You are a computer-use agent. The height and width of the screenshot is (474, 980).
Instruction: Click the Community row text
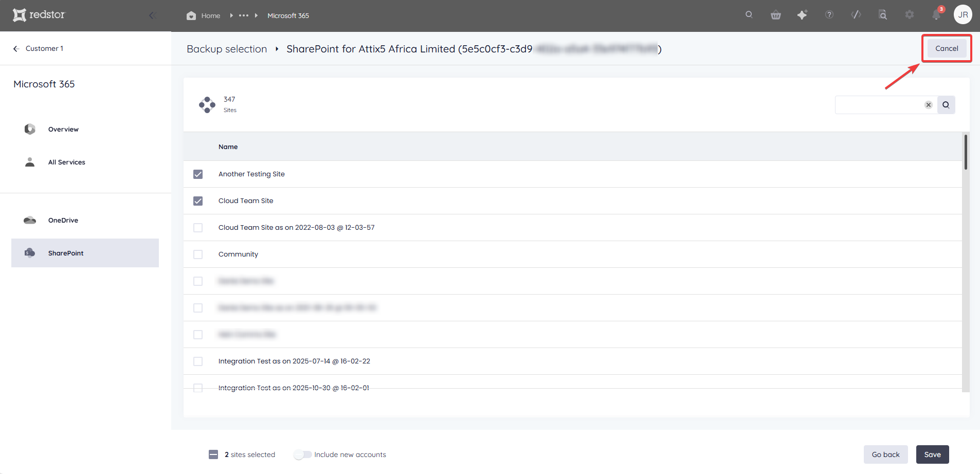pos(238,254)
